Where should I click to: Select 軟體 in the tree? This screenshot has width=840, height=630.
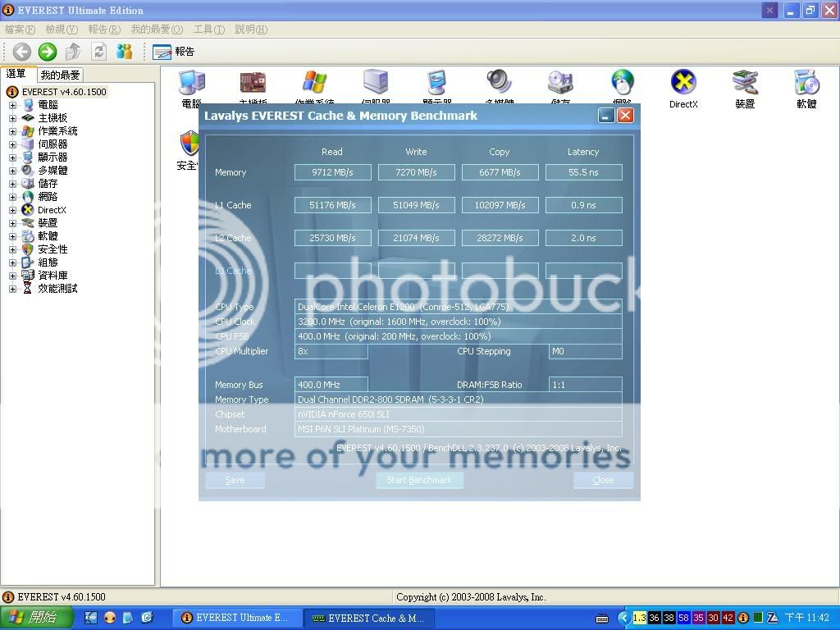[x=48, y=236]
